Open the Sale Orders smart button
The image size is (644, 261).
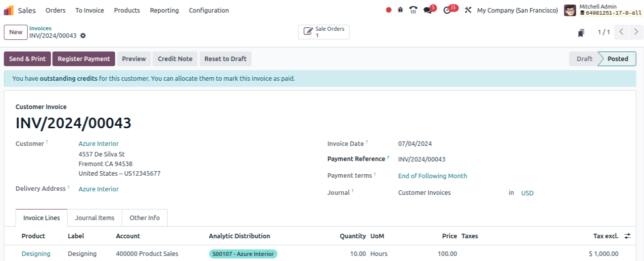324,32
